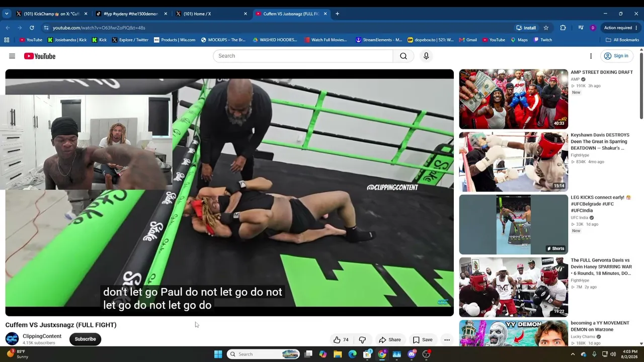Open weather widget showing 85°F Sunny
Viewport: 644px width, 362px height.
(x=18, y=354)
